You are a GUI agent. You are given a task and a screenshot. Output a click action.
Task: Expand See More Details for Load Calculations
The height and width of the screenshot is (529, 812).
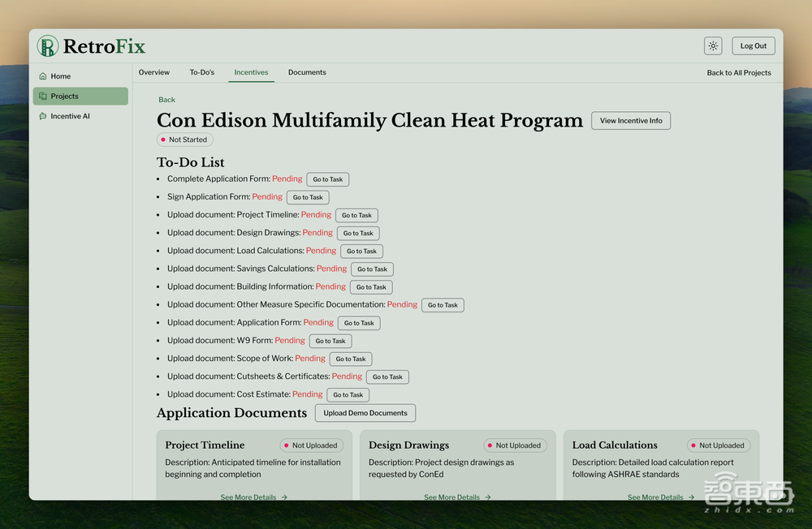coord(661,497)
